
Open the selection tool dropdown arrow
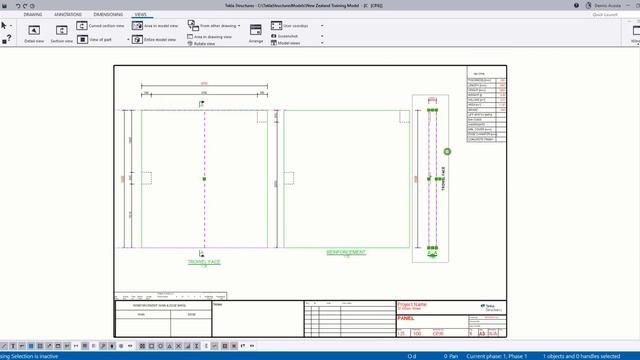[11, 26]
